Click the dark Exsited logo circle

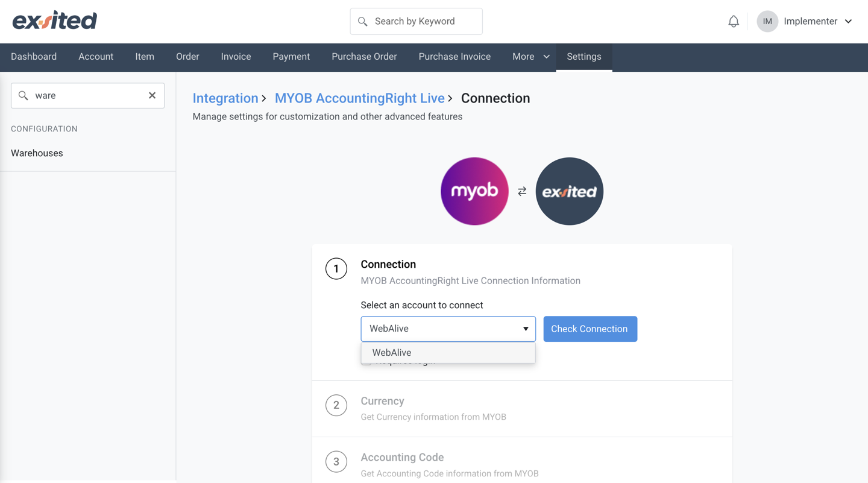point(570,191)
